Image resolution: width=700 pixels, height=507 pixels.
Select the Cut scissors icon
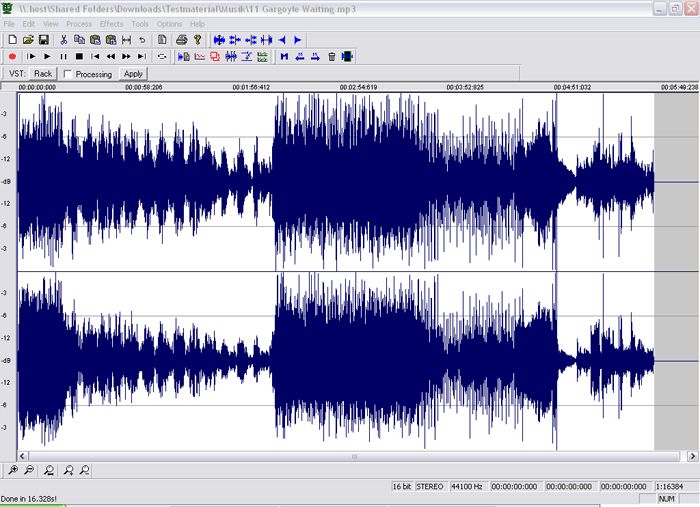click(64, 40)
